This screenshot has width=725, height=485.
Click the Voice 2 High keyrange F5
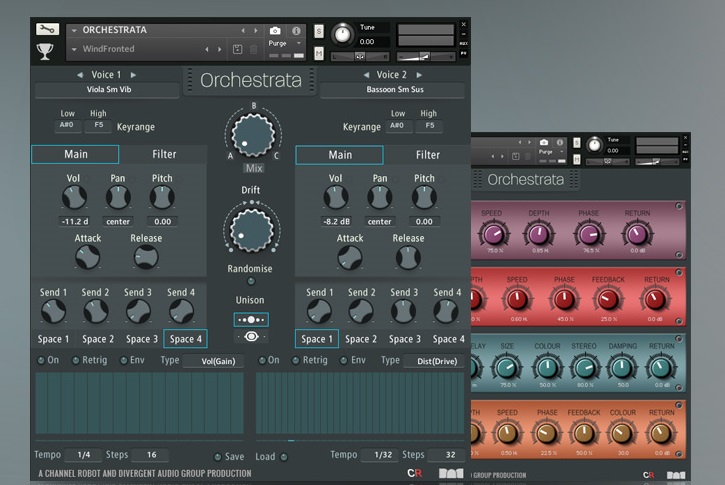tap(429, 125)
